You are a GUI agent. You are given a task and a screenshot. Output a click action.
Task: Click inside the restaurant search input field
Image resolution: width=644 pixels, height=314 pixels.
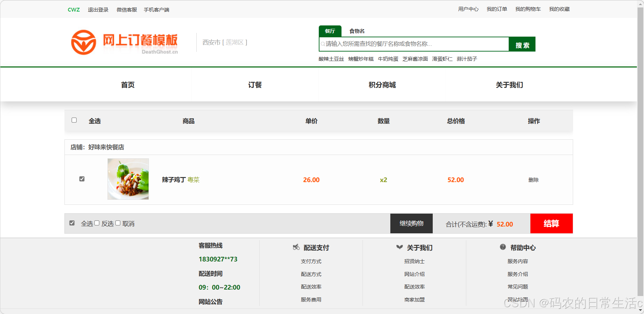(407, 44)
